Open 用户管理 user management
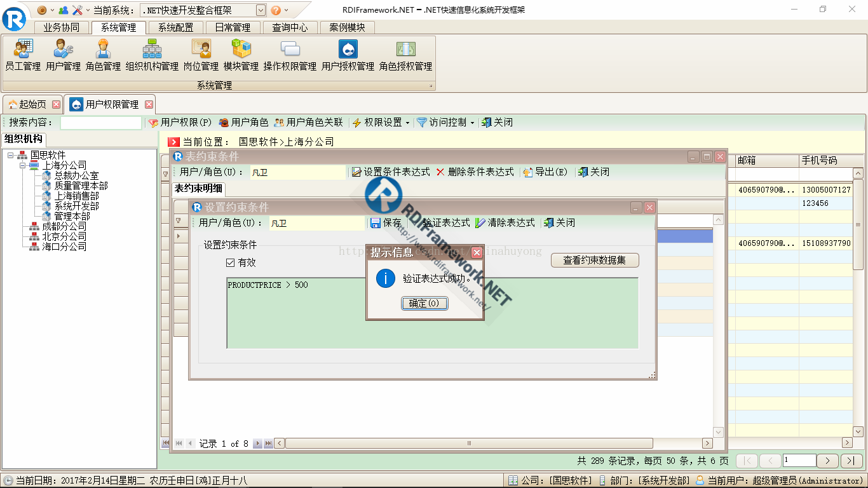This screenshot has height=488, width=868. point(63,55)
